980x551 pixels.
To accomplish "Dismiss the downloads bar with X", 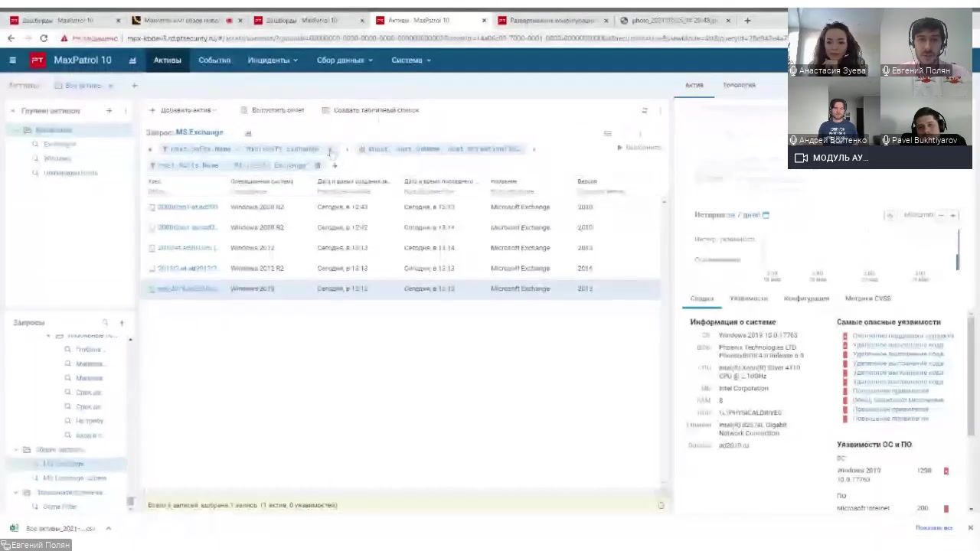I will pos(970,528).
